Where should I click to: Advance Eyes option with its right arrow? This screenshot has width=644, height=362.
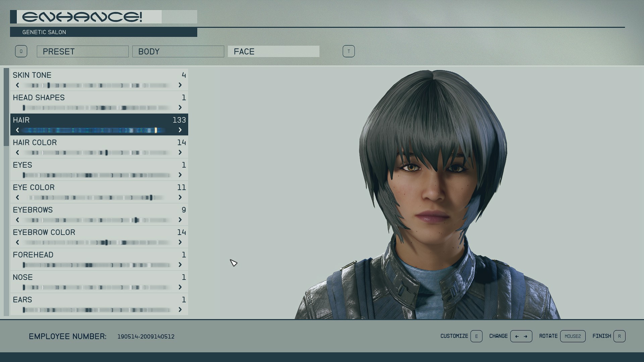[x=180, y=175]
